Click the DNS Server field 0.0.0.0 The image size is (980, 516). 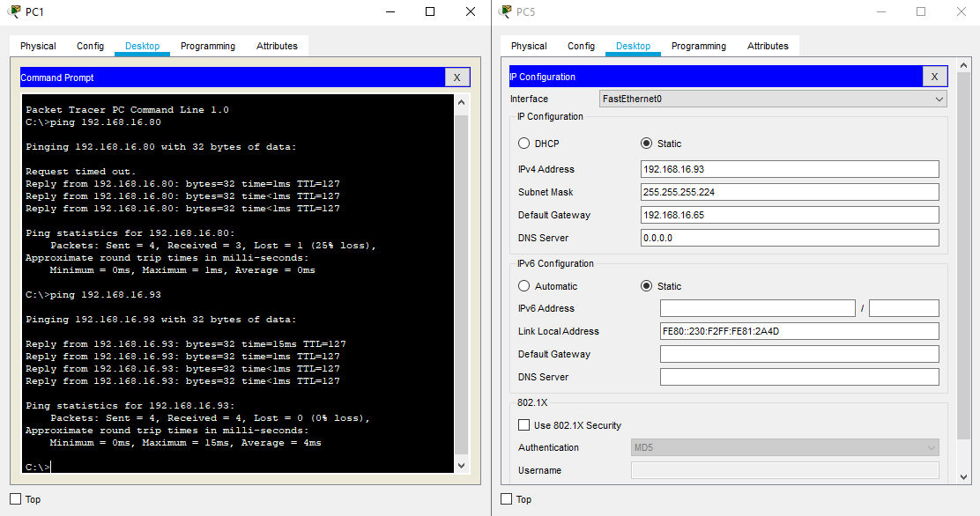790,238
